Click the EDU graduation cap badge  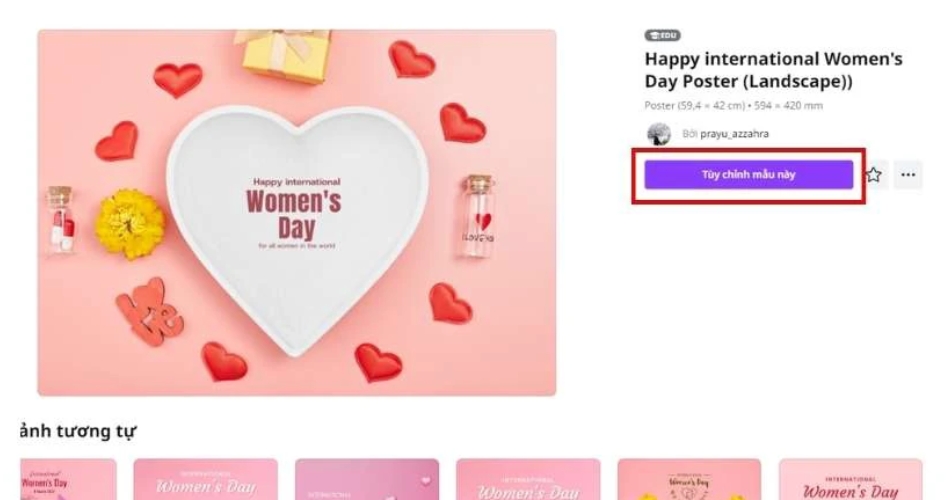tap(662, 35)
